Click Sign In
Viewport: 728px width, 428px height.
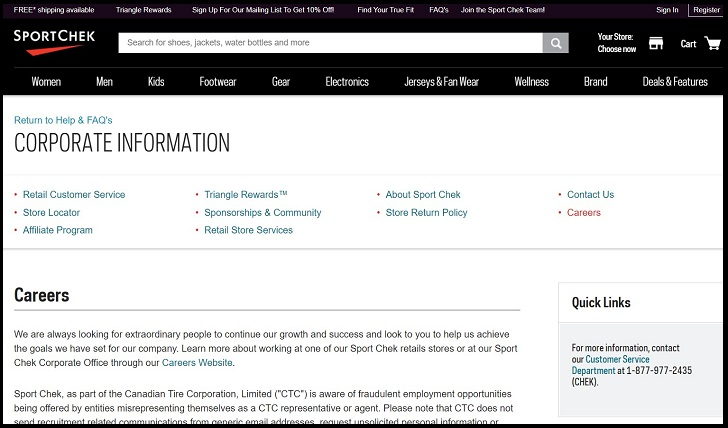point(667,10)
